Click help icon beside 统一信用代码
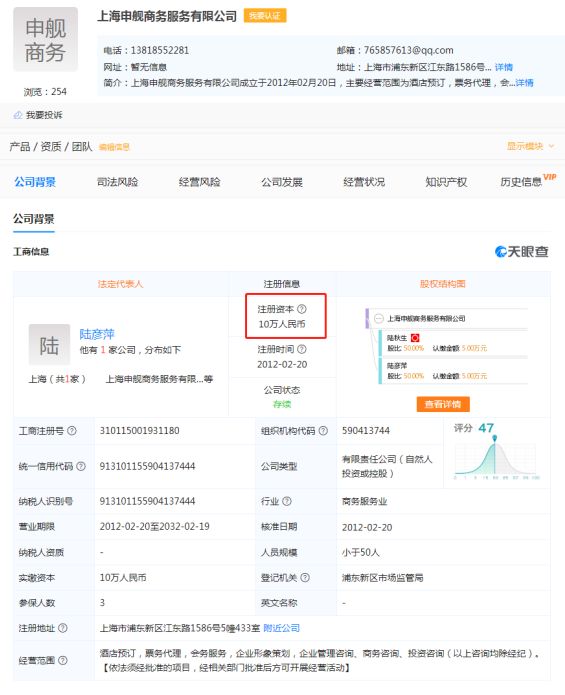The height and width of the screenshot is (695, 565). (x=81, y=466)
